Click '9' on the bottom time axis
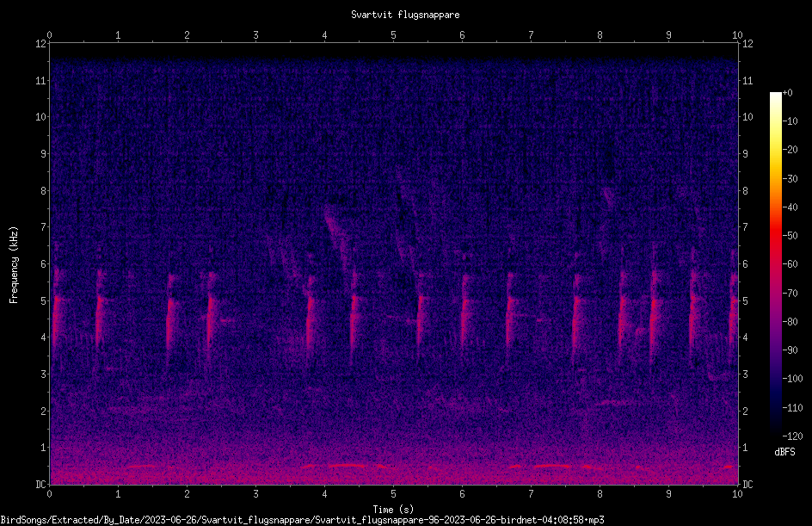The width and height of the screenshot is (812, 526). pos(668,494)
